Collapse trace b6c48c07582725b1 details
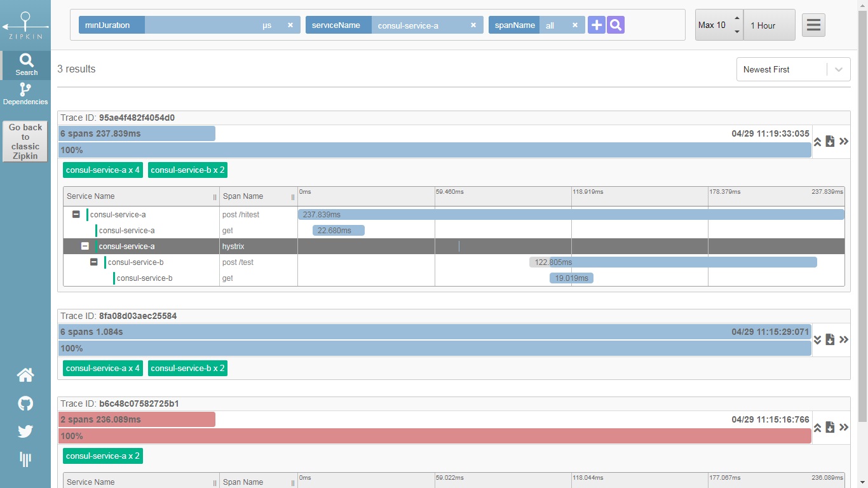This screenshot has width=868, height=488. [818, 428]
